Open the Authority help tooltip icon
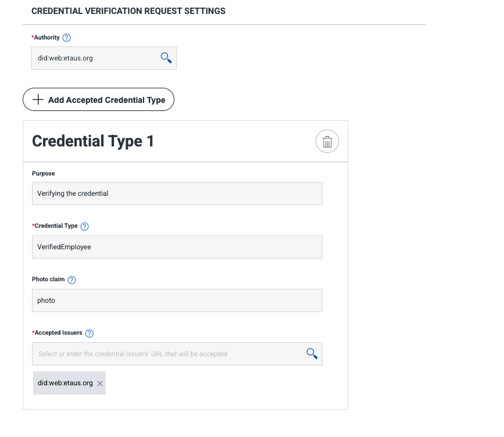Screen dimensions: 504x437 (66, 38)
